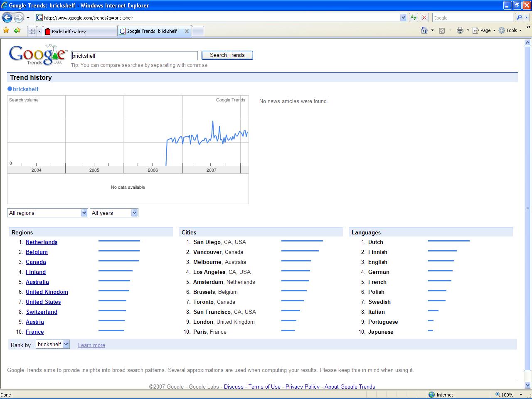Open the Favorites Center star icon
This screenshot has width=532, height=399.
7,31
